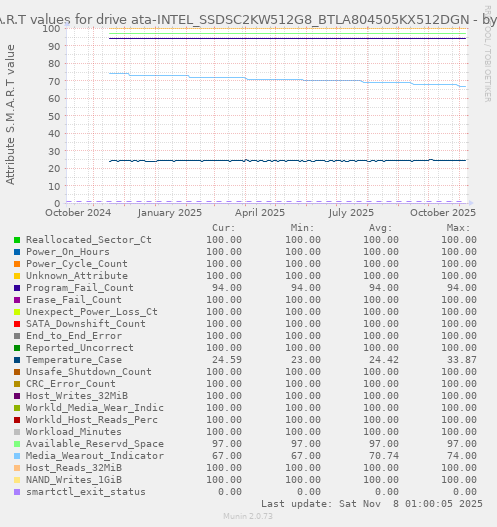This screenshot has width=497, height=527.
Task: Click the Unsafe_Shutdown_Count legend swatch
Action: point(17,372)
